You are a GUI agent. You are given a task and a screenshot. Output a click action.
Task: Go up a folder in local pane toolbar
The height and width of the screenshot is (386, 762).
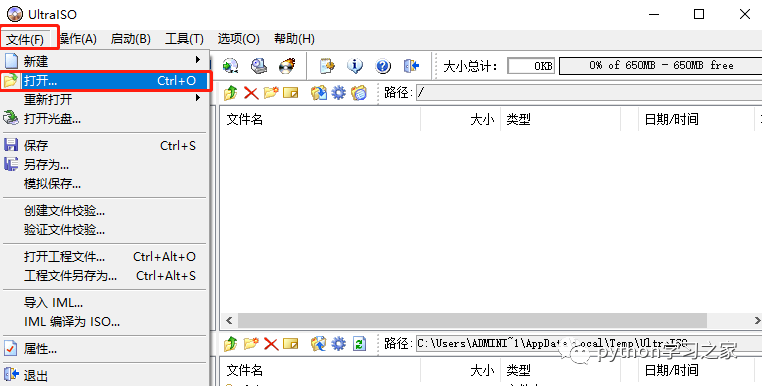click(x=230, y=344)
